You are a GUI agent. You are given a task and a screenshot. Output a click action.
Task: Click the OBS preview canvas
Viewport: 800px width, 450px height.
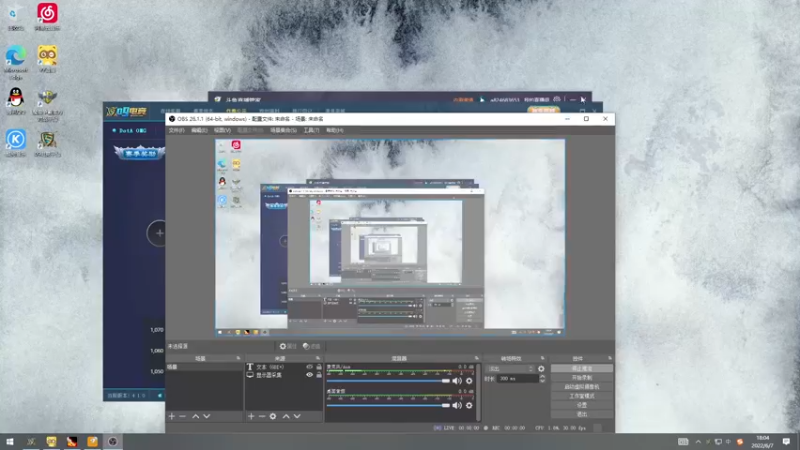click(390, 237)
